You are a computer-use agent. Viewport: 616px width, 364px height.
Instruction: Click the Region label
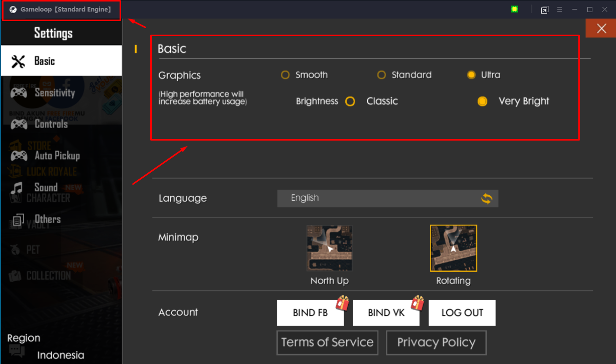[24, 338]
